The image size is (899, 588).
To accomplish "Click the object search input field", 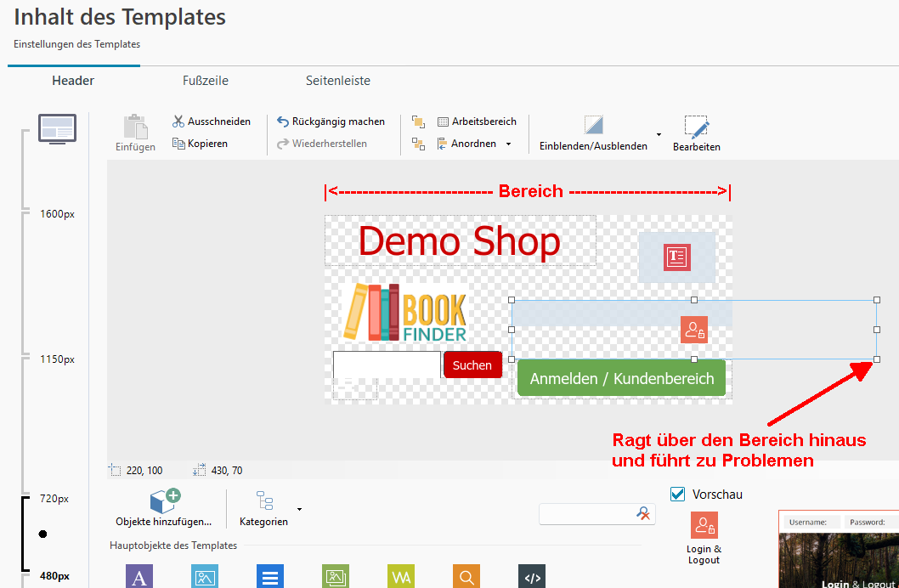I will coord(588,513).
